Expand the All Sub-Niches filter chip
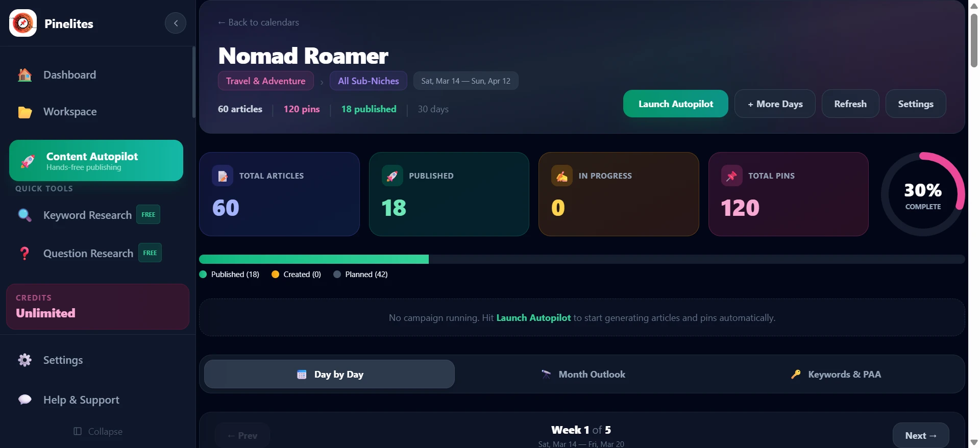This screenshot has height=448, width=980. point(368,81)
